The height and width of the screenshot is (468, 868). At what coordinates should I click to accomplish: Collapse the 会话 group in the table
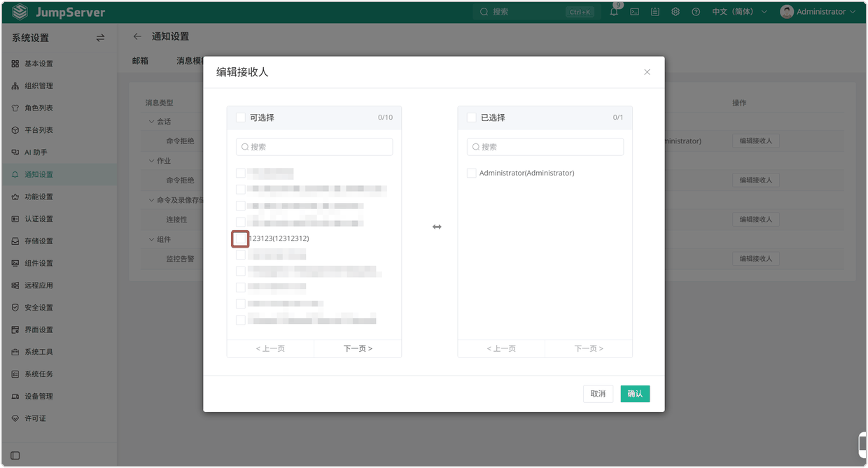click(x=151, y=122)
